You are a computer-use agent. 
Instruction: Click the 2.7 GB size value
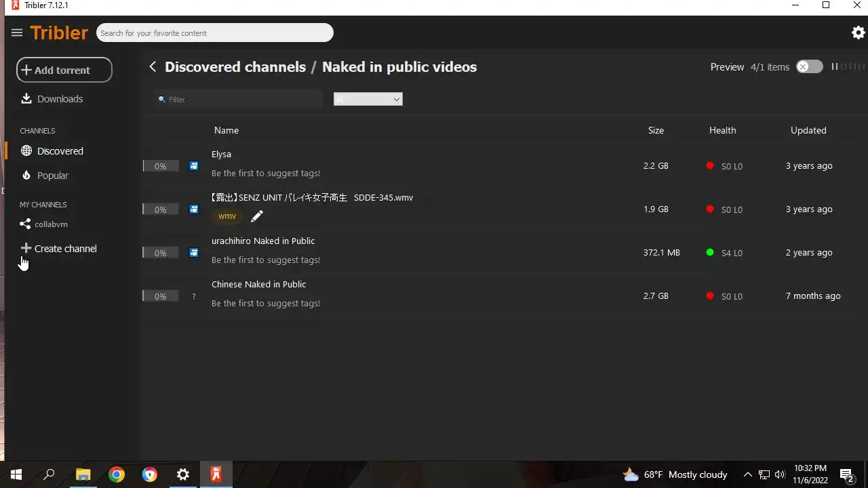pyautogui.click(x=656, y=296)
